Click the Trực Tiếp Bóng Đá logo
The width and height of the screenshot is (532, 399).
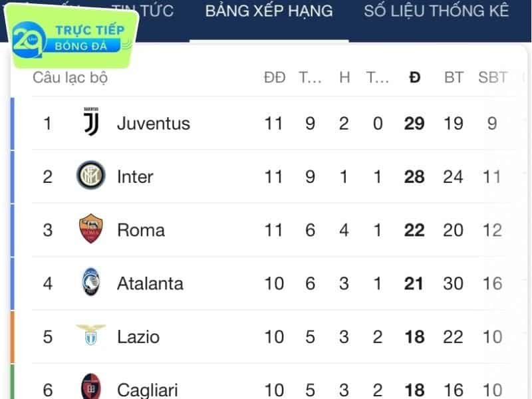tap(71, 37)
